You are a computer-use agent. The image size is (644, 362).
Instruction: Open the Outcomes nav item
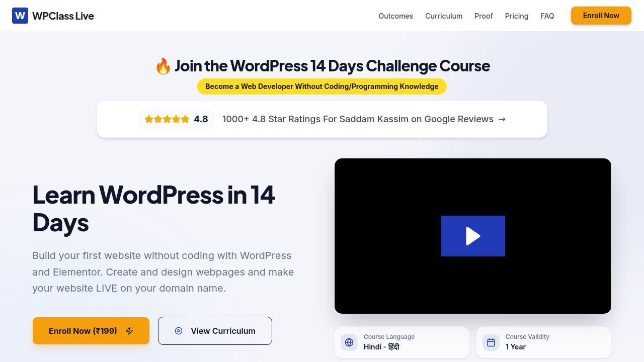[x=395, y=16]
